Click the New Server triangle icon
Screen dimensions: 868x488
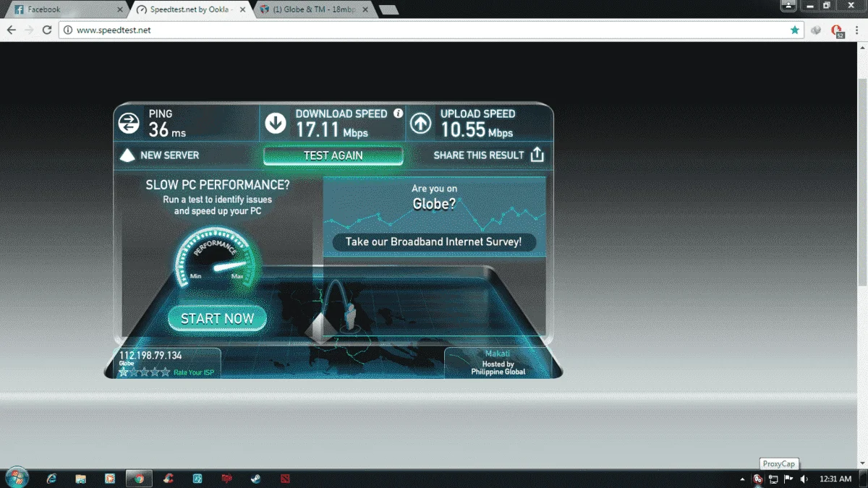[127, 155]
